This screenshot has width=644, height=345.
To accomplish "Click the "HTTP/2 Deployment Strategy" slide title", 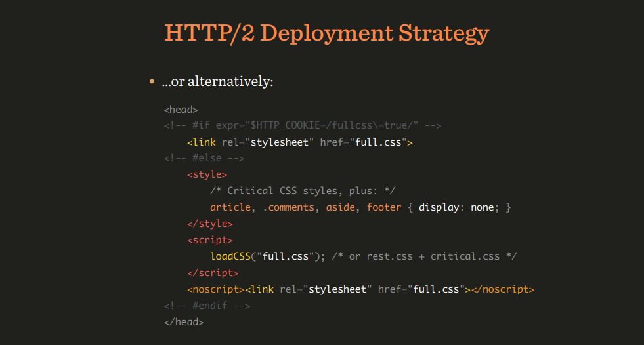I will 326,33.
